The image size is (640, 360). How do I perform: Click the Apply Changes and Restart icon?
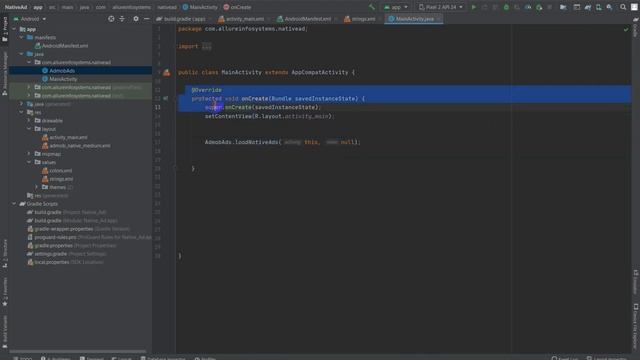[x=484, y=7]
